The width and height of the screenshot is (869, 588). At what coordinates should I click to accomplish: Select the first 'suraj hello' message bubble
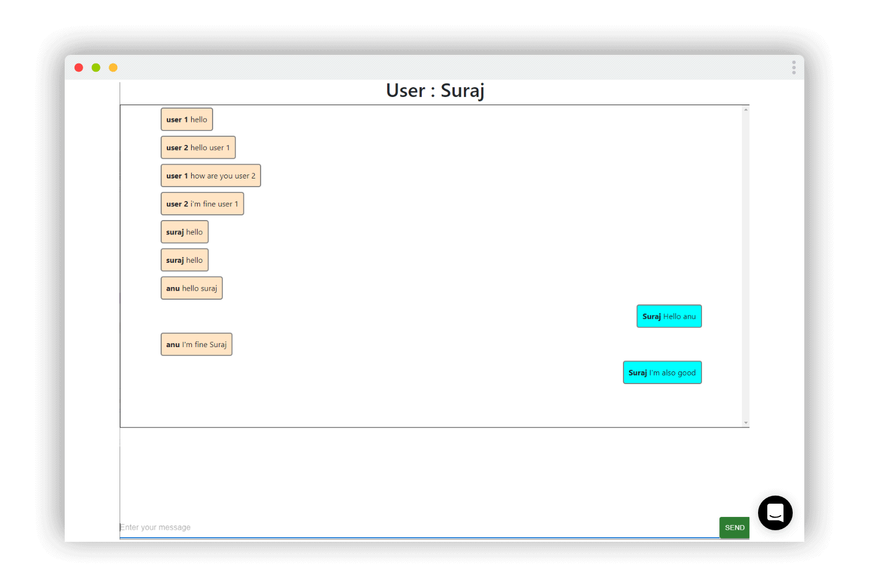pyautogui.click(x=184, y=232)
